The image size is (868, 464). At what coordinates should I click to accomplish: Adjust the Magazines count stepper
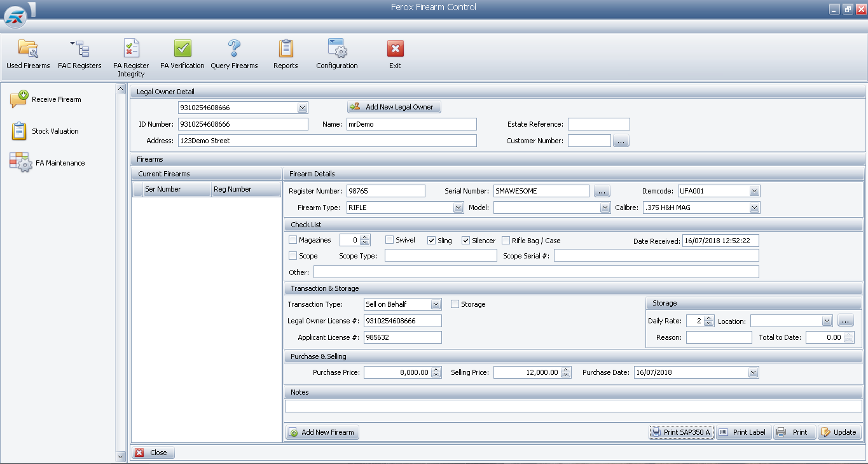pyautogui.click(x=365, y=240)
